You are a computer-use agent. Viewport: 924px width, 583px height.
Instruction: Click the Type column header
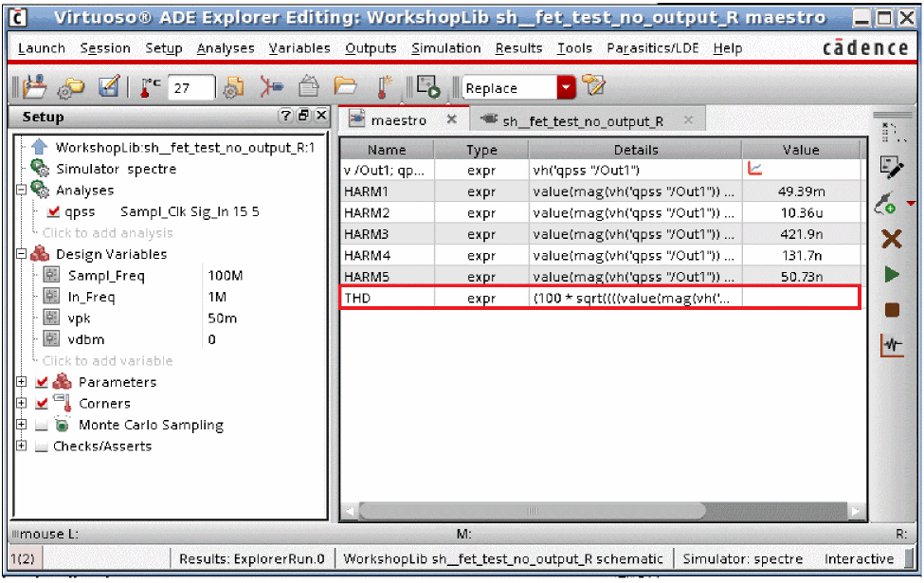481,150
